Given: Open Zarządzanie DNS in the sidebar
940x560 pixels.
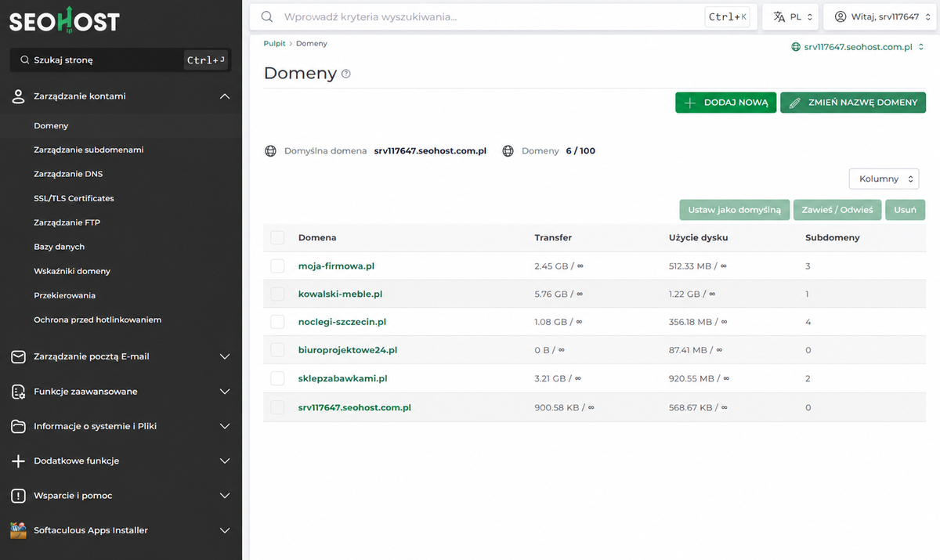Looking at the screenshot, I should coord(68,174).
